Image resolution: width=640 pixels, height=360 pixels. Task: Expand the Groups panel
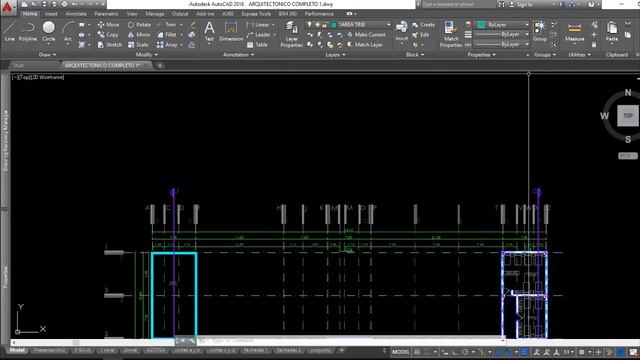[x=544, y=55]
